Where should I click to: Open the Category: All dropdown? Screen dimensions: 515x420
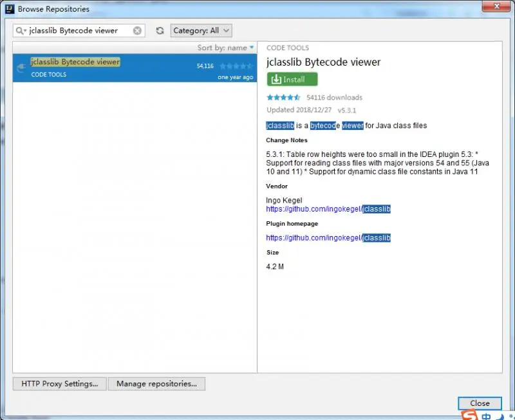tap(201, 30)
